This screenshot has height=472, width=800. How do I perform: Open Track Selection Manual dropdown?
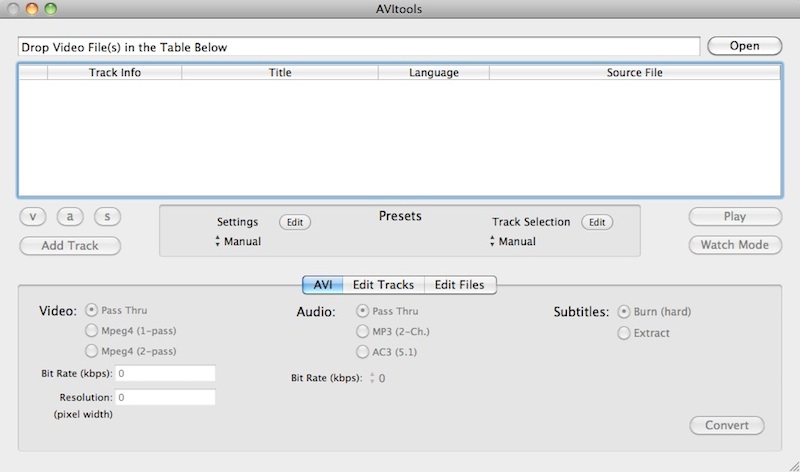pyautogui.click(x=513, y=242)
